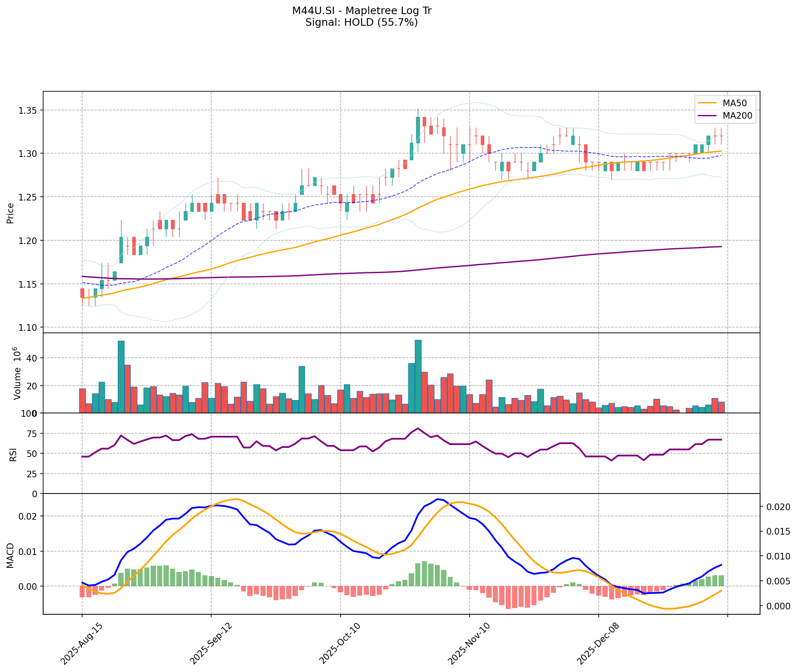Click the MA200 legend entry
This screenshot has width=797, height=672.
(x=737, y=116)
